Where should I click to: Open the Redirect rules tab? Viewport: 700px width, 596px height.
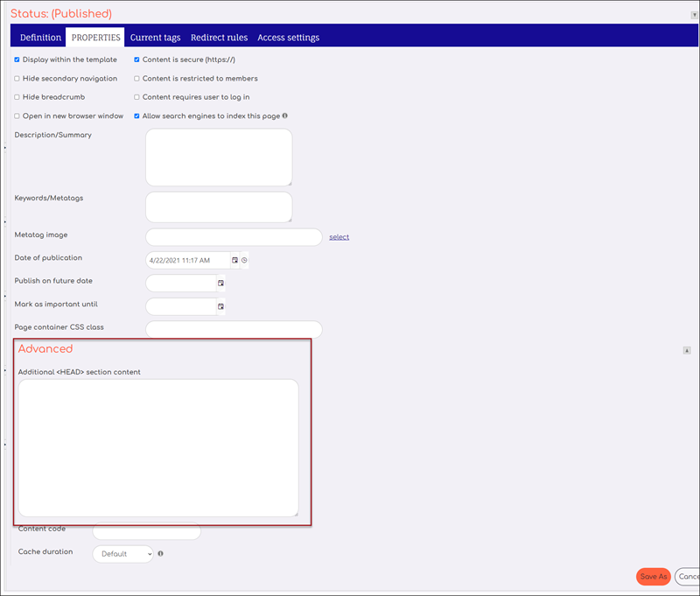(220, 38)
